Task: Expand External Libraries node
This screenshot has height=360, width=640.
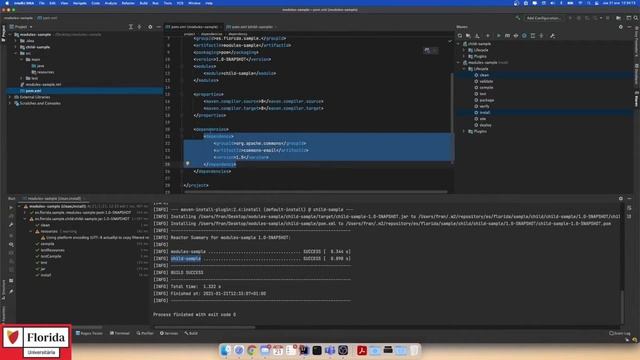Action: (x=10, y=97)
